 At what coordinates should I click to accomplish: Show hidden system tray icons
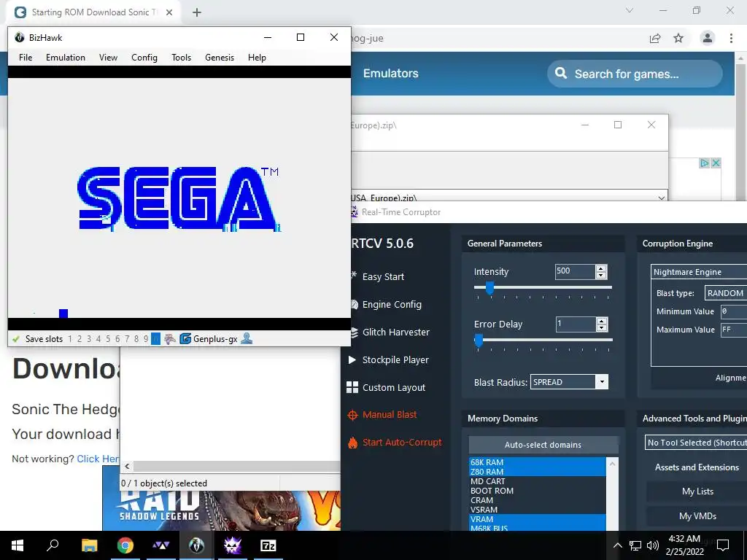tap(617, 545)
